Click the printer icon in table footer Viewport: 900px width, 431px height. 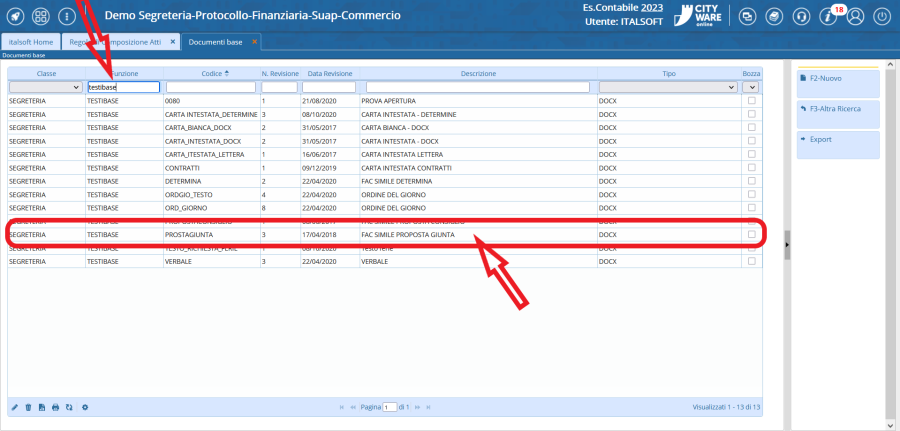[56, 407]
